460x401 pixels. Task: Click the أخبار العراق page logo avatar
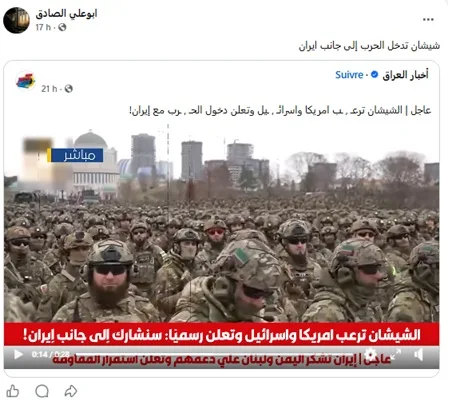(26, 81)
